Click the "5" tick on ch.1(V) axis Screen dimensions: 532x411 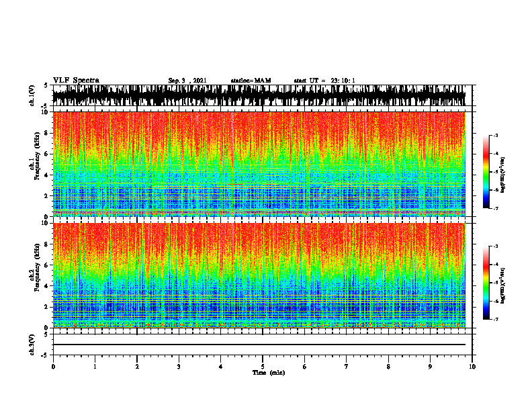pyautogui.click(x=46, y=86)
